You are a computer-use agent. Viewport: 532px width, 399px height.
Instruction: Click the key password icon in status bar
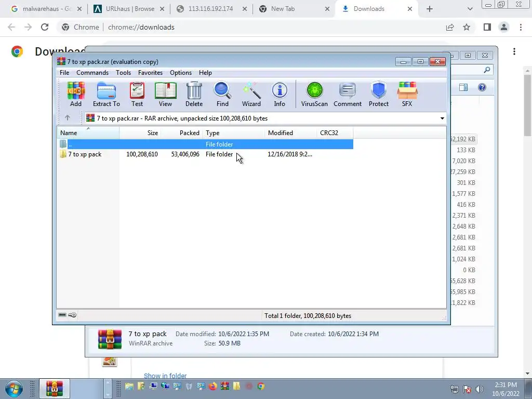click(72, 315)
